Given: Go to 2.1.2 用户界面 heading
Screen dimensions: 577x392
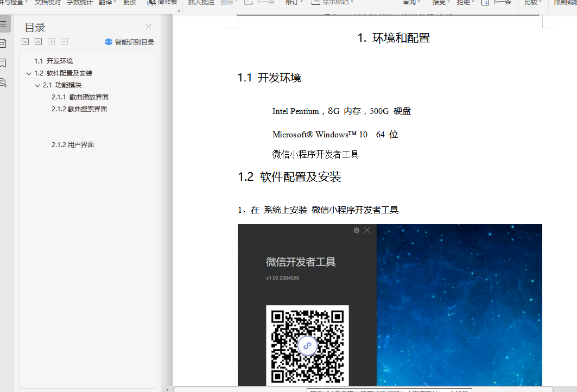Looking at the screenshot, I should click(73, 144).
